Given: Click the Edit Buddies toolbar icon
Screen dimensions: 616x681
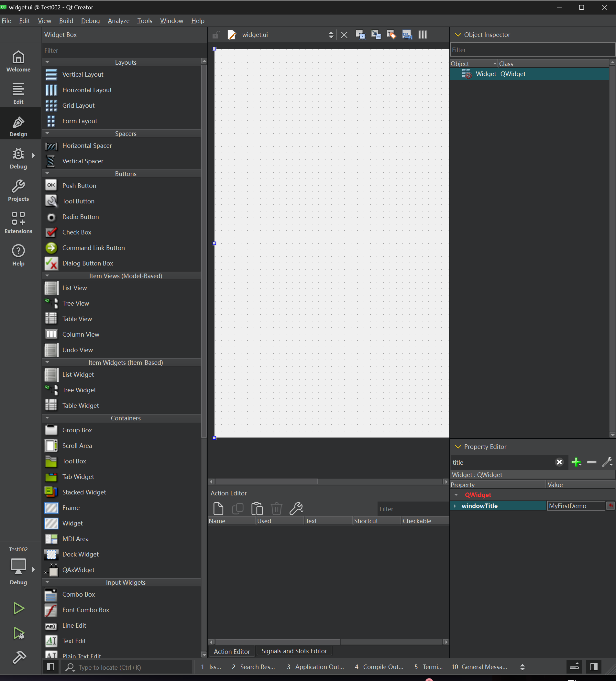Looking at the screenshot, I should click(x=391, y=35).
